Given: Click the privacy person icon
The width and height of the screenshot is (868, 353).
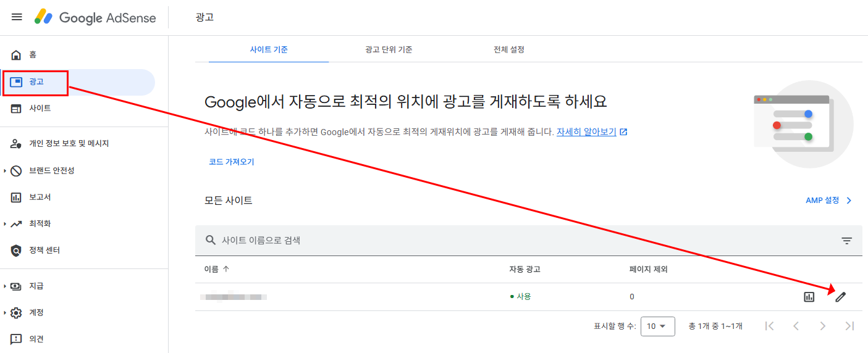Looking at the screenshot, I should [x=17, y=144].
